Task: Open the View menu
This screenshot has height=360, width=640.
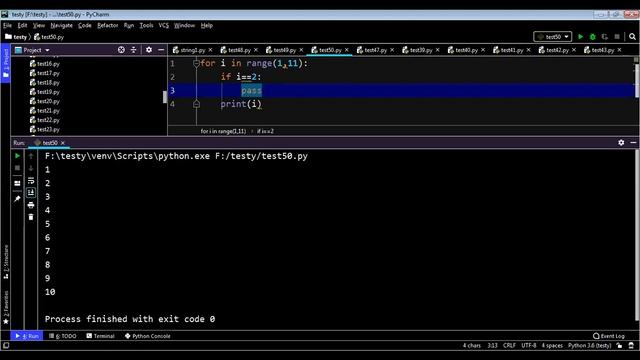Action: [39, 25]
